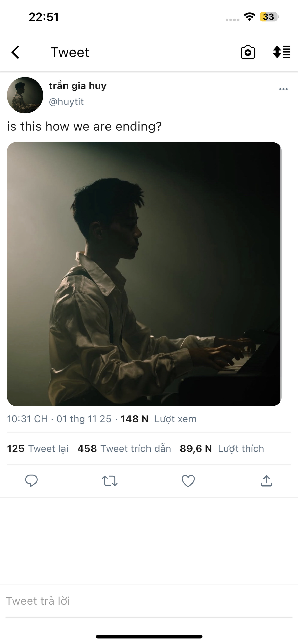View the 458 Tweet trích dẫn list

click(124, 449)
